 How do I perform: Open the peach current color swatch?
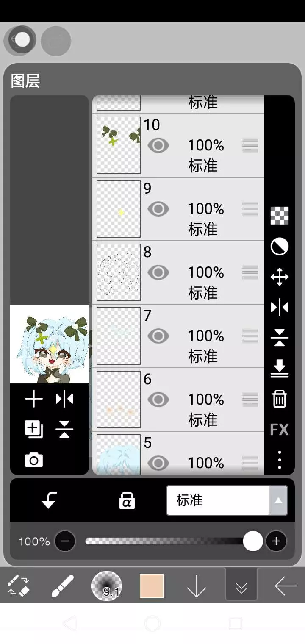click(152, 586)
